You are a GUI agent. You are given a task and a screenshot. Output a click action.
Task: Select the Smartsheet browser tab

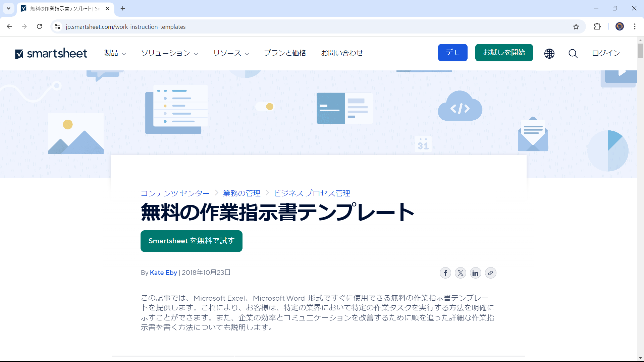(x=65, y=8)
